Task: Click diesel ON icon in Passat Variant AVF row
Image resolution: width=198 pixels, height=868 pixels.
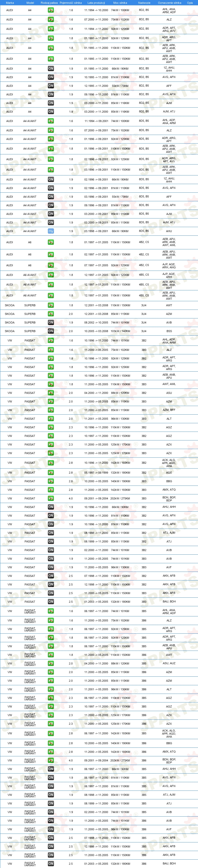Action: [x=51, y=829]
